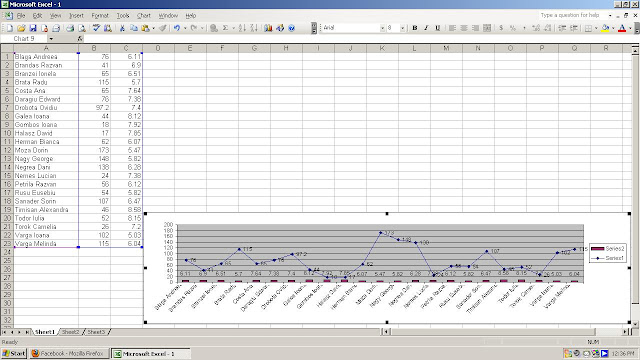Click the Merge and Center icon
The height and width of the screenshot is (360, 640).
487,28
